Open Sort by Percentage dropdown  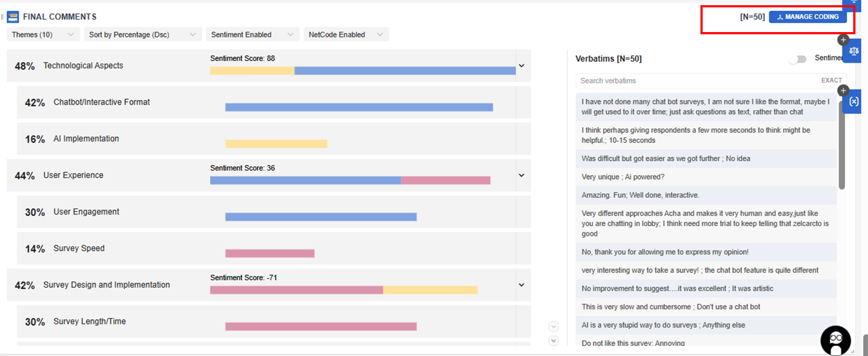[142, 35]
